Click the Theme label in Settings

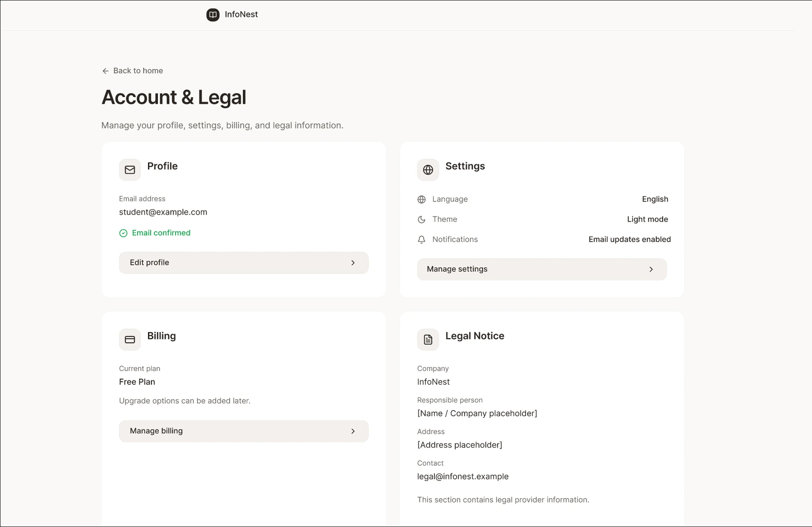pyautogui.click(x=445, y=219)
